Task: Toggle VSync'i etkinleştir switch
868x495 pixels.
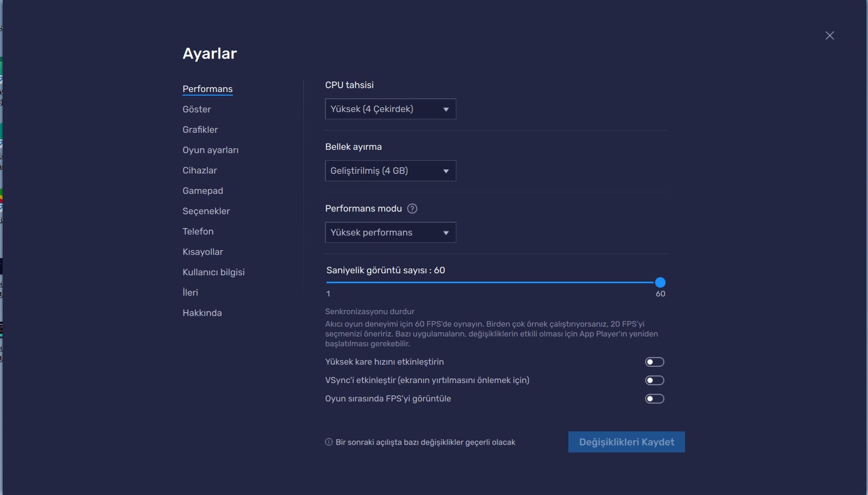Action: click(x=655, y=380)
